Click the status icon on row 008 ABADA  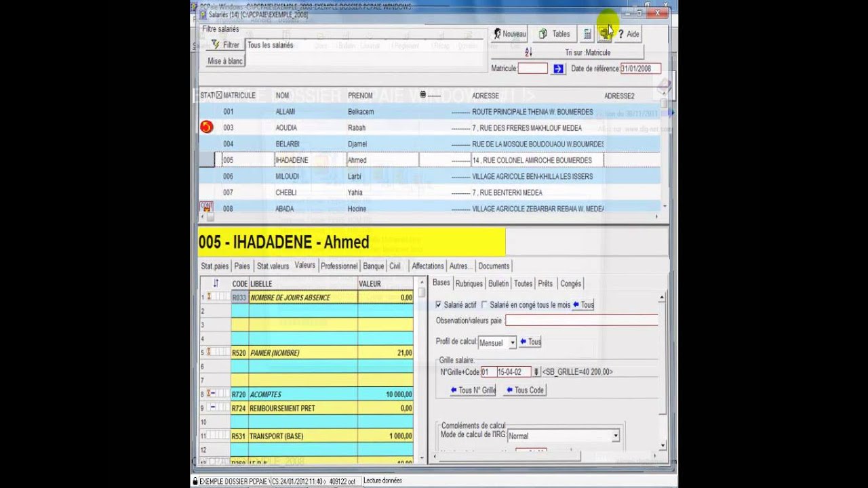click(206, 207)
